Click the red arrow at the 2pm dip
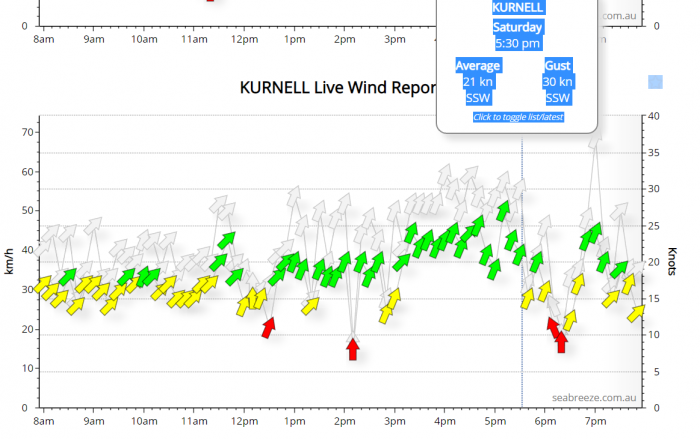Viewport: 700px width, 439px height. (x=353, y=349)
